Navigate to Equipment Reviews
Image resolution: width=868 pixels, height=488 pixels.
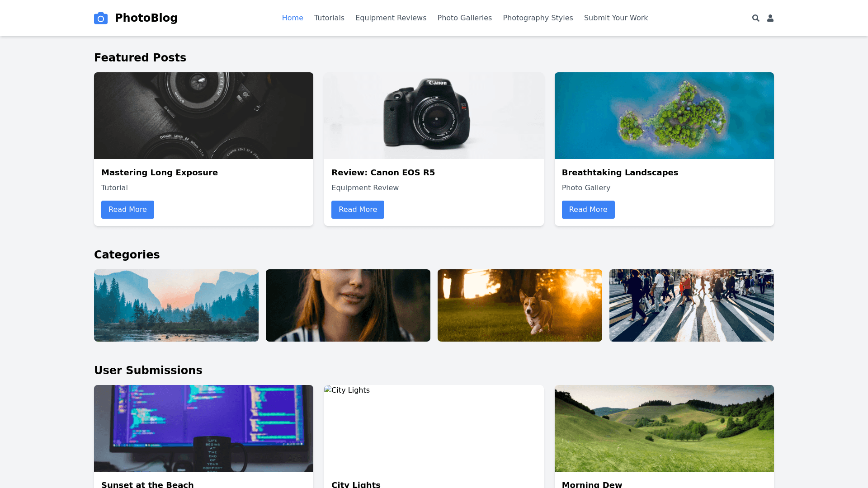[x=391, y=18]
